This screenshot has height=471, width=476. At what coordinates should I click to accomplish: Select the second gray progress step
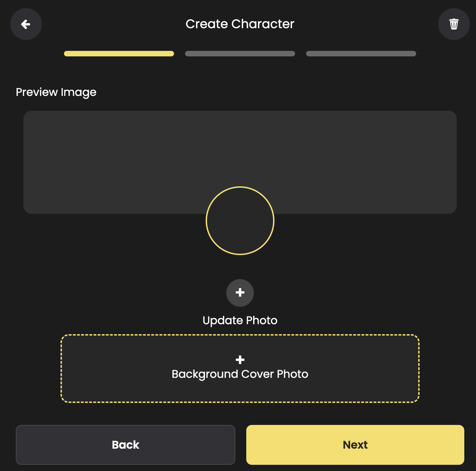click(240, 54)
